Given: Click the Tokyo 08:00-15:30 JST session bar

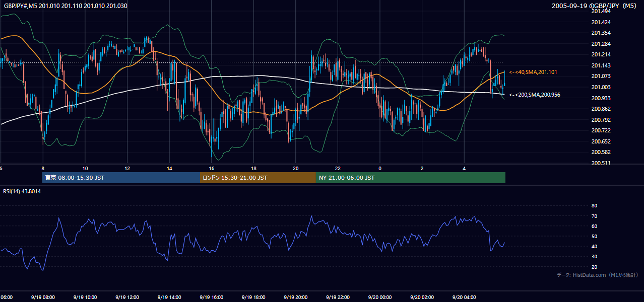Looking at the screenshot, I should click(x=121, y=178).
